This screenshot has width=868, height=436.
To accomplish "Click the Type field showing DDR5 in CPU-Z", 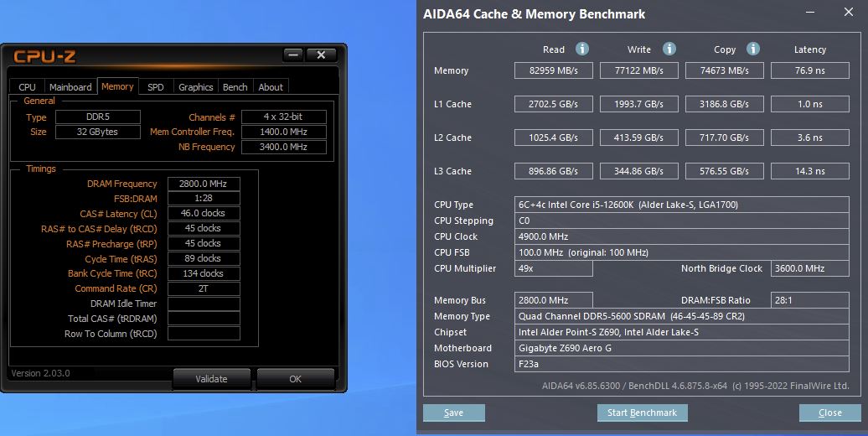I will click(98, 117).
